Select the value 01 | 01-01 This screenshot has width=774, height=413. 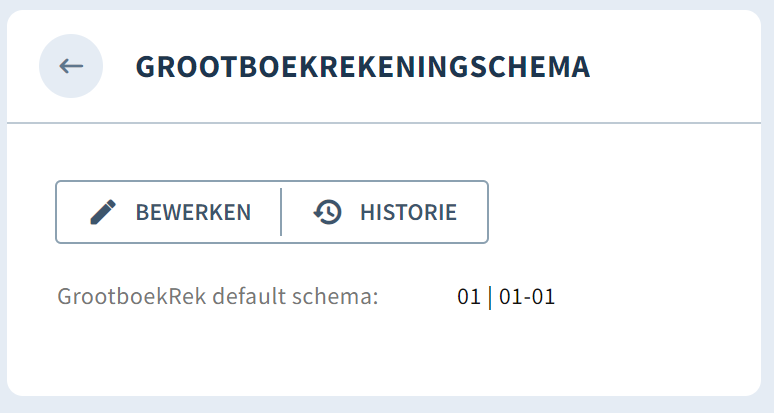pyautogui.click(x=506, y=297)
